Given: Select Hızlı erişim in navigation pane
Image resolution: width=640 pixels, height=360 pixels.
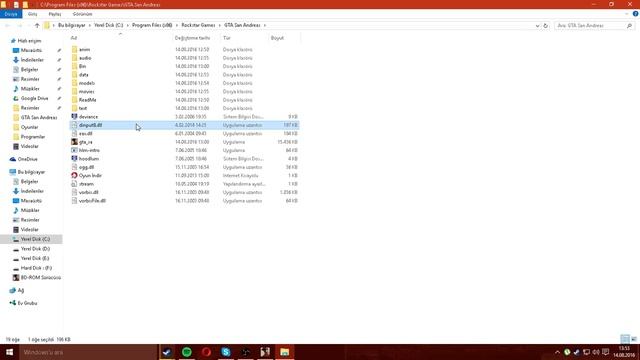Looking at the screenshot, I should coord(29,41).
